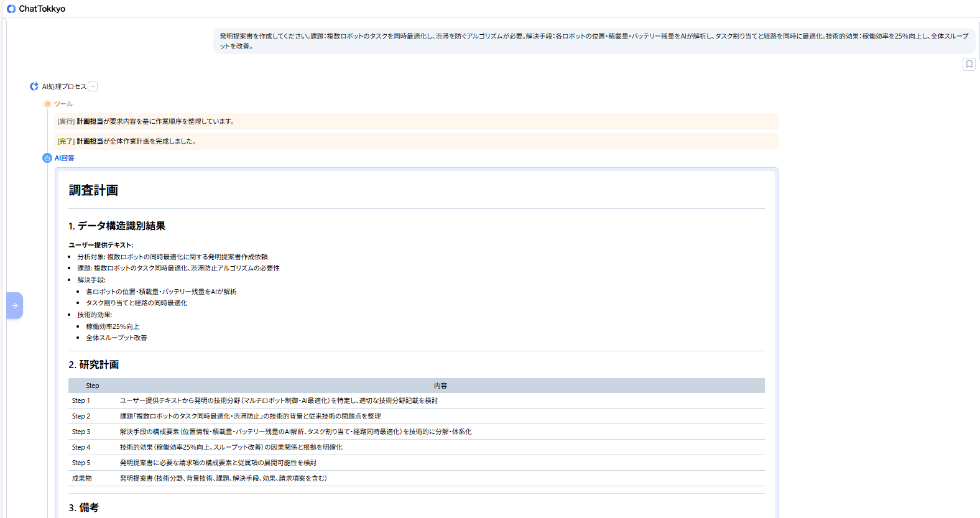Screen dimensions: 980x518
Task: Click the ツール gear icon
Action: 47,104
